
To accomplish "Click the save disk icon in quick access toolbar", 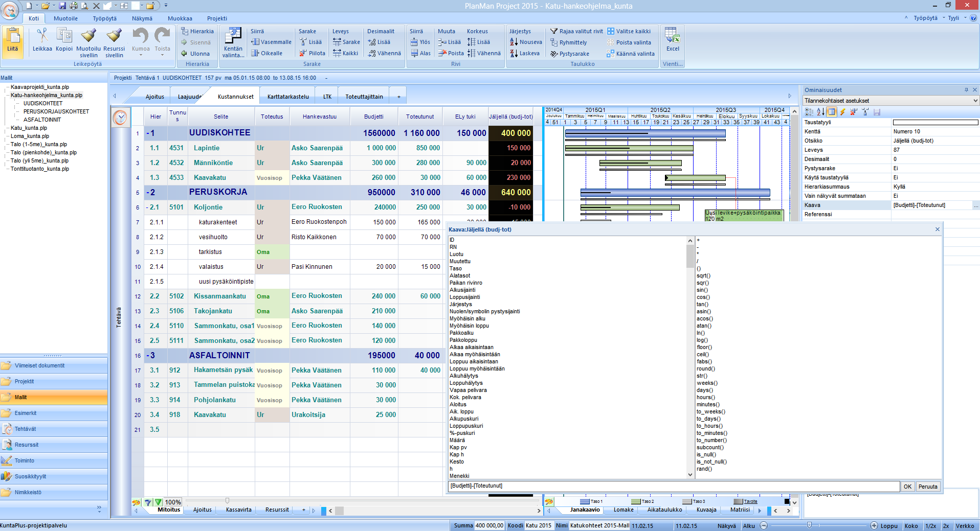I will point(62,6).
